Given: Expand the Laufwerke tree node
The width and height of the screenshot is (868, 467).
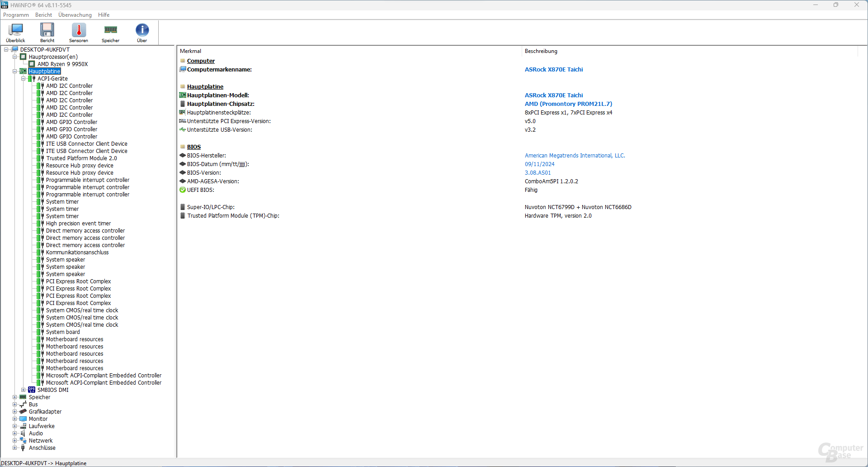Looking at the screenshot, I should tap(15, 426).
